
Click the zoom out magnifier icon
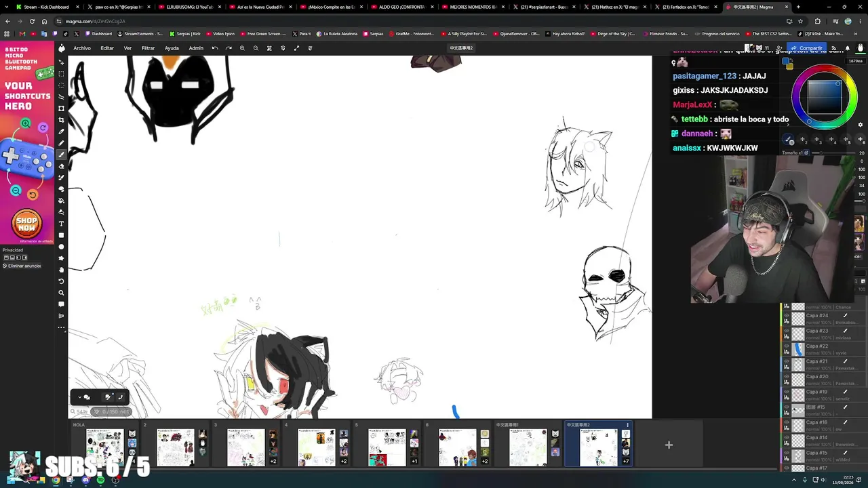tap(256, 48)
